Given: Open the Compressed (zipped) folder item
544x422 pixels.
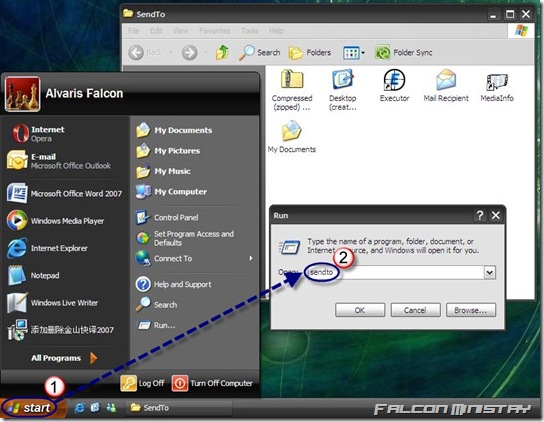Looking at the screenshot, I should coord(292,90).
